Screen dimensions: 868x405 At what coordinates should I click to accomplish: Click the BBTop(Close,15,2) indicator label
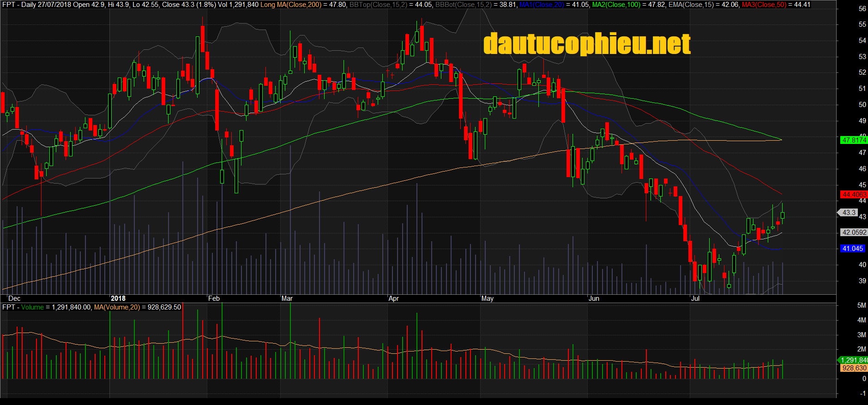point(378,5)
